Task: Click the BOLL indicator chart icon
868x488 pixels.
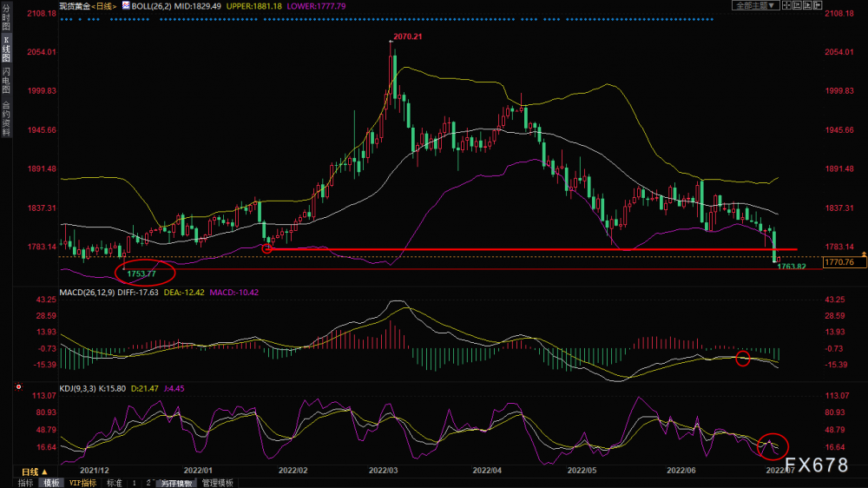Action: point(126,5)
